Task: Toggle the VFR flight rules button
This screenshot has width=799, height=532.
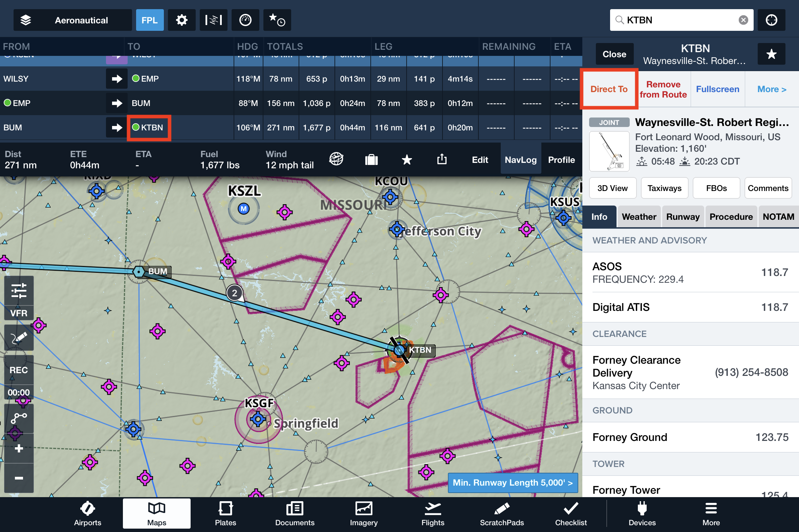Action: [x=19, y=313]
